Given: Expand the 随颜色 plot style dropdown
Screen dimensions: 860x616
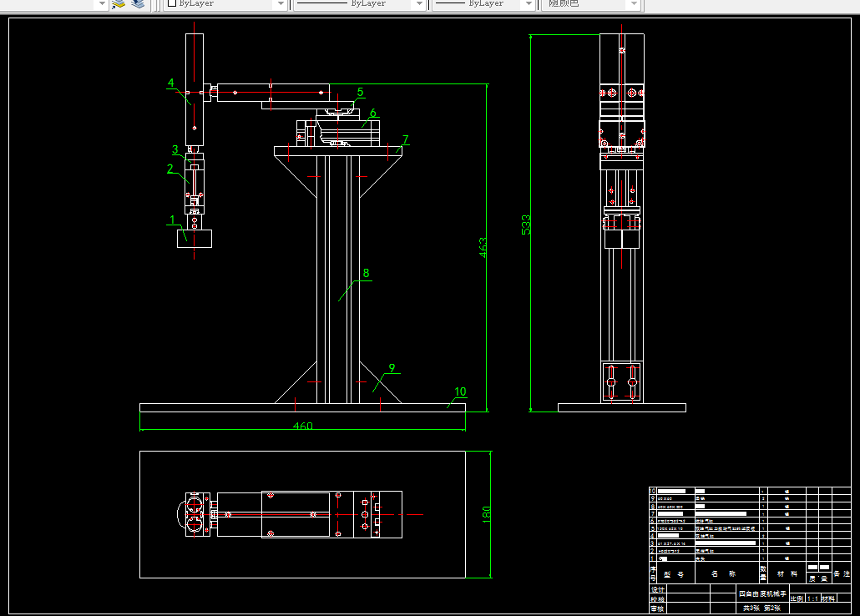Looking at the screenshot, I should coord(634,4).
